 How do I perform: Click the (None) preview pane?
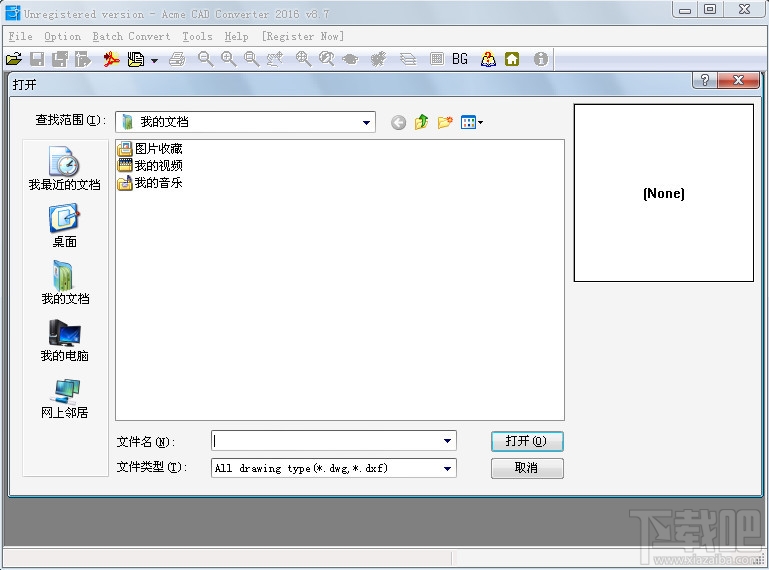pyautogui.click(x=664, y=193)
